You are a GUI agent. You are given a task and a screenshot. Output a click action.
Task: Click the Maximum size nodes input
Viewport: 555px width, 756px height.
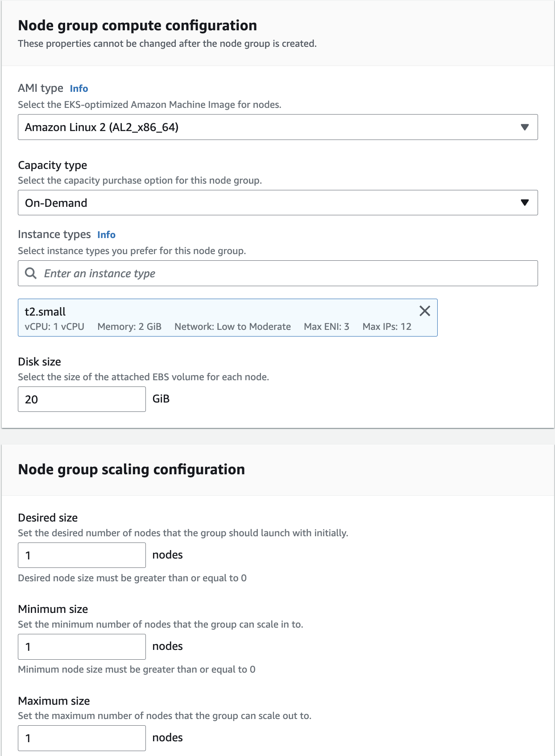[x=82, y=738]
